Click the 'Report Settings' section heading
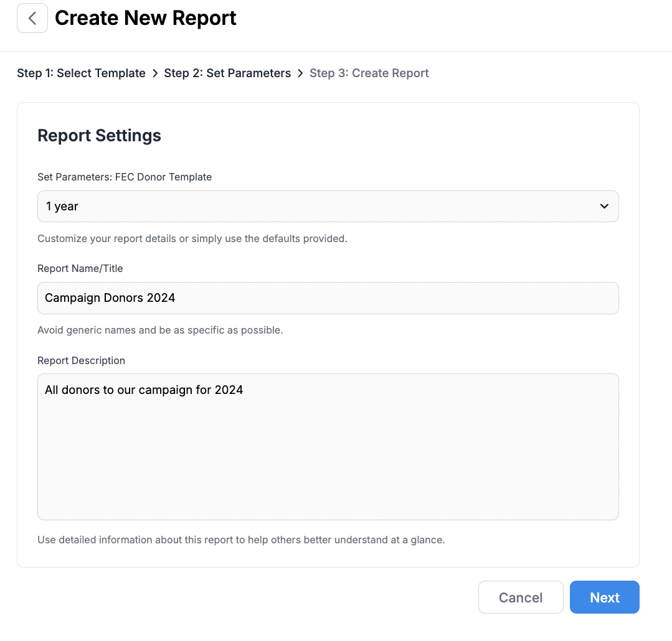672x641 pixels. point(99,136)
